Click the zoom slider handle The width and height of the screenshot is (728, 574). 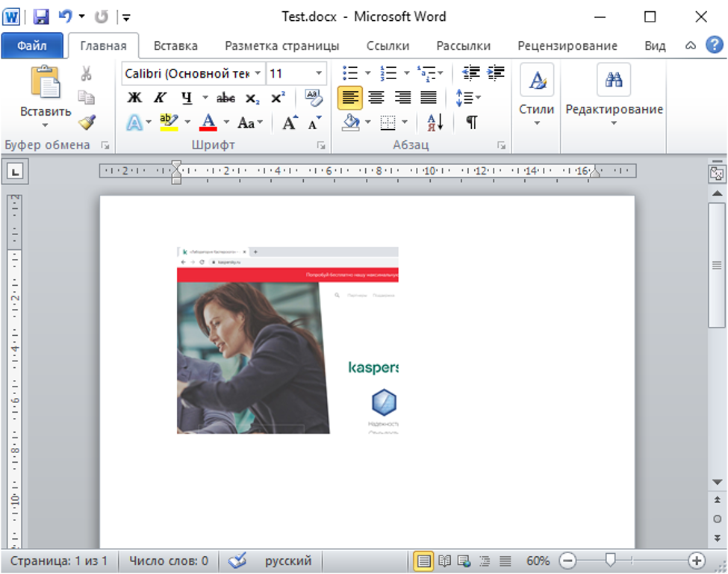(610, 561)
